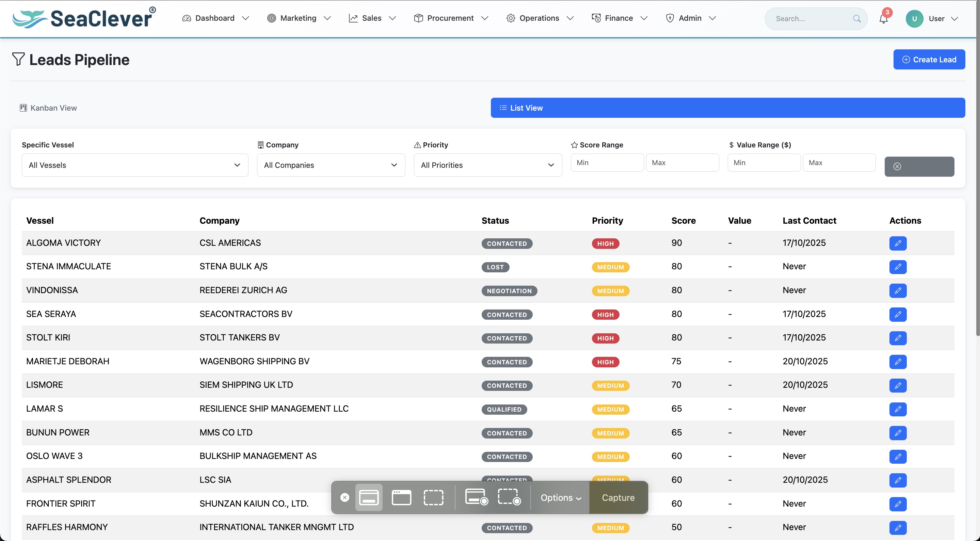Select Record Selected Portion in screenshot toolbar
This screenshot has height=541, width=980.
pyautogui.click(x=509, y=497)
